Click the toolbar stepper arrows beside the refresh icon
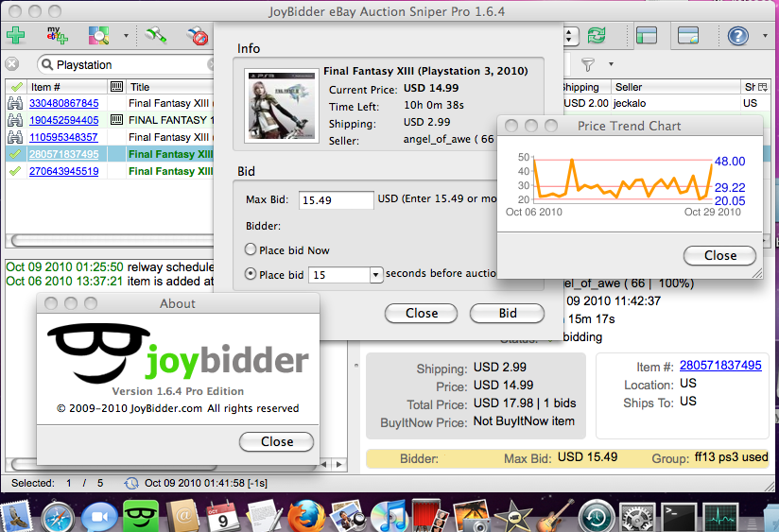779x532 pixels. (570, 36)
